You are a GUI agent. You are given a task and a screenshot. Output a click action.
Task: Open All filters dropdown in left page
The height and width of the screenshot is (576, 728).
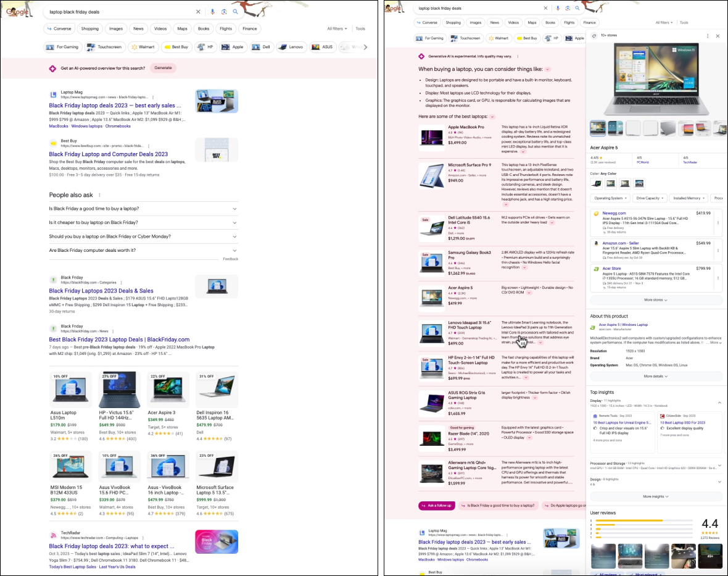click(337, 29)
